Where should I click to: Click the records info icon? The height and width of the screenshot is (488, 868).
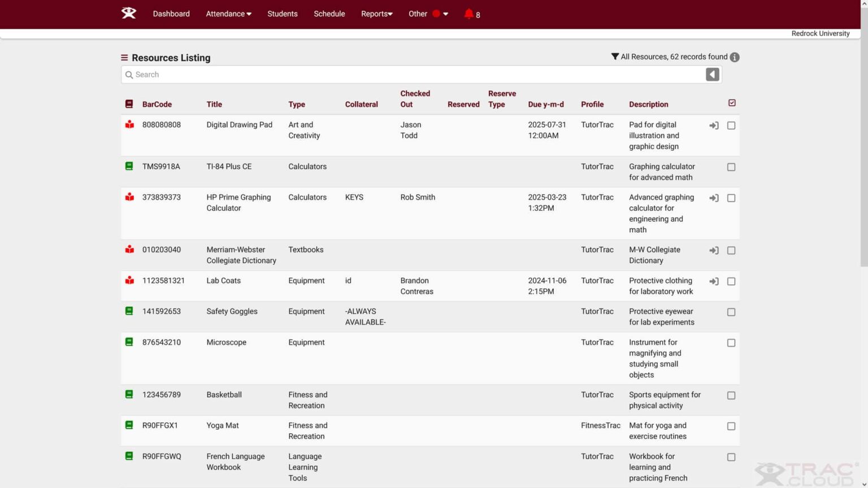click(734, 57)
